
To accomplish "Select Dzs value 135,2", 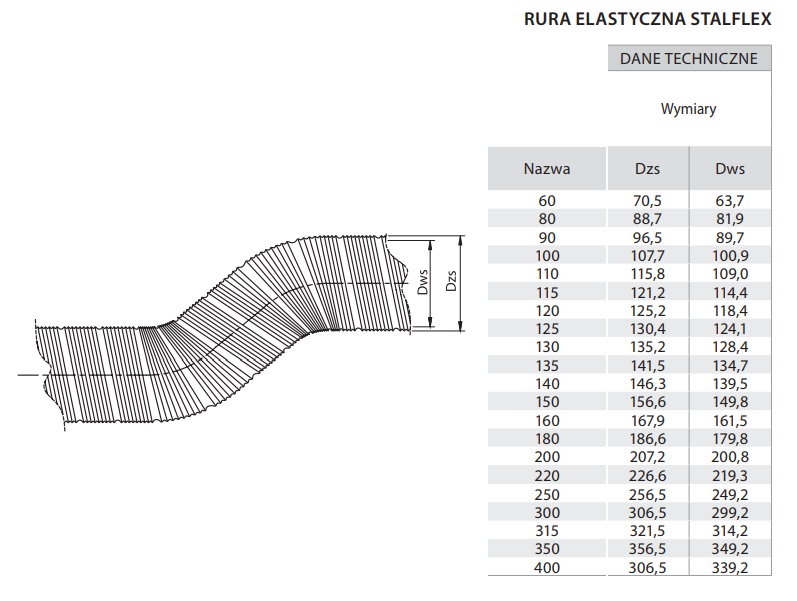I will point(648,347).
